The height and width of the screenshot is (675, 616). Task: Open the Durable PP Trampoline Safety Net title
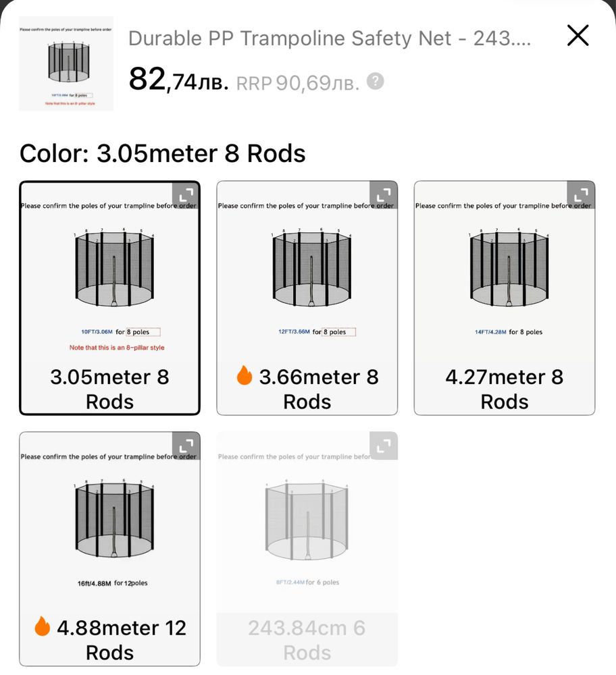(330, 38)
